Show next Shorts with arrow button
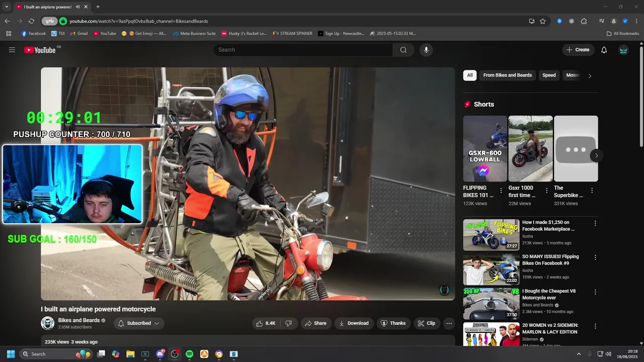Image resolution: width=644 pixels, height=362 pixels. tap(596, 155)
